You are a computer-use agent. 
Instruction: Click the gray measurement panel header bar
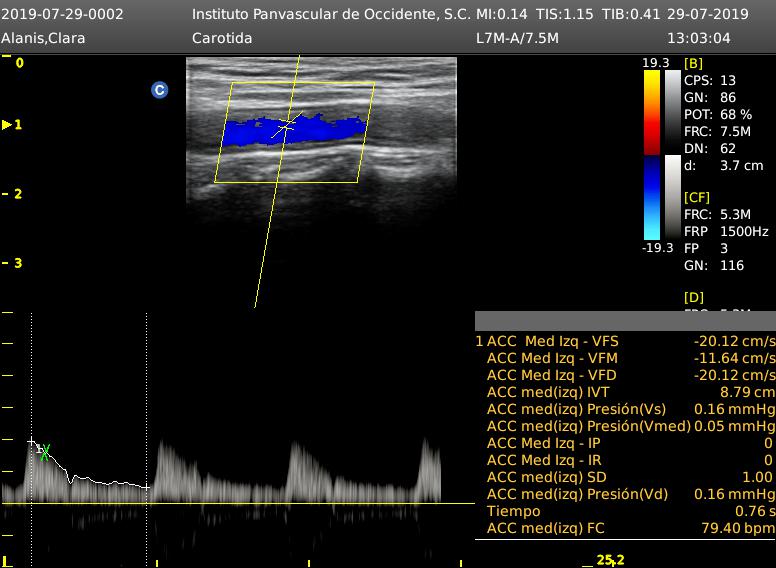[x=626, y=321]
